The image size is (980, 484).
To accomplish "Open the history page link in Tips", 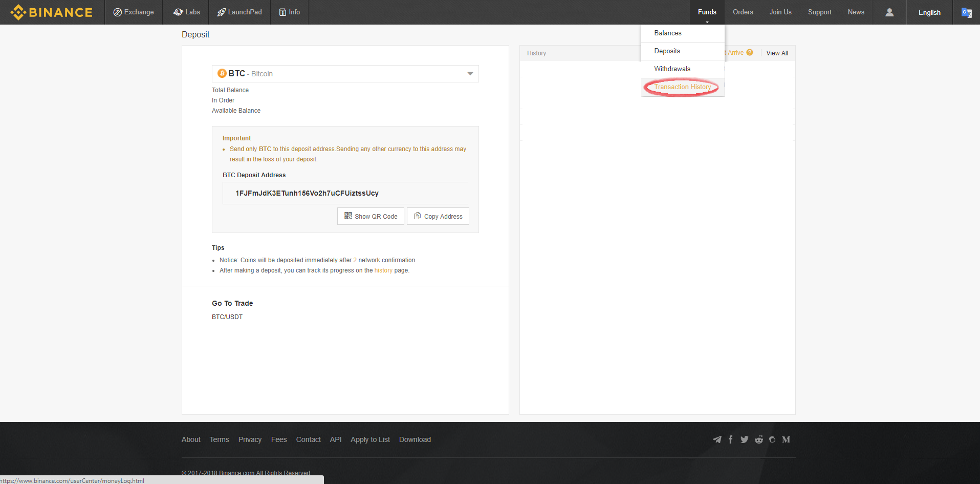I will [383, 270].
